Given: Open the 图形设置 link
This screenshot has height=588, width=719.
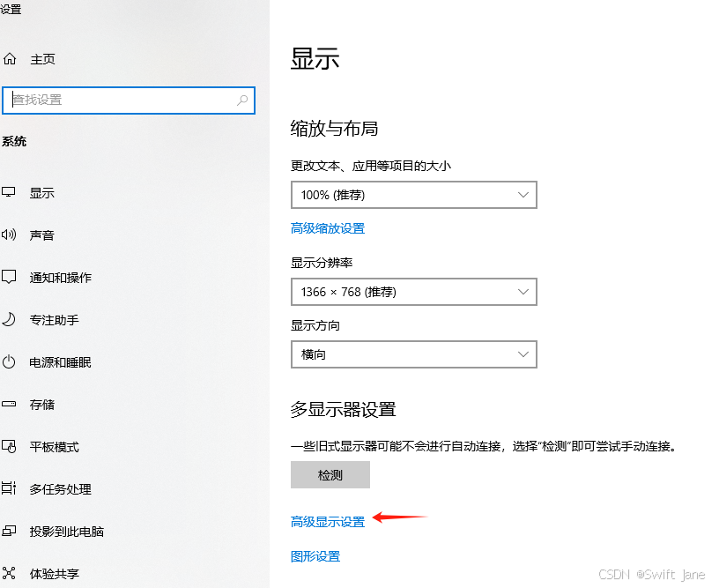Looking at the screenshot, I should click(x=315, y=556).
